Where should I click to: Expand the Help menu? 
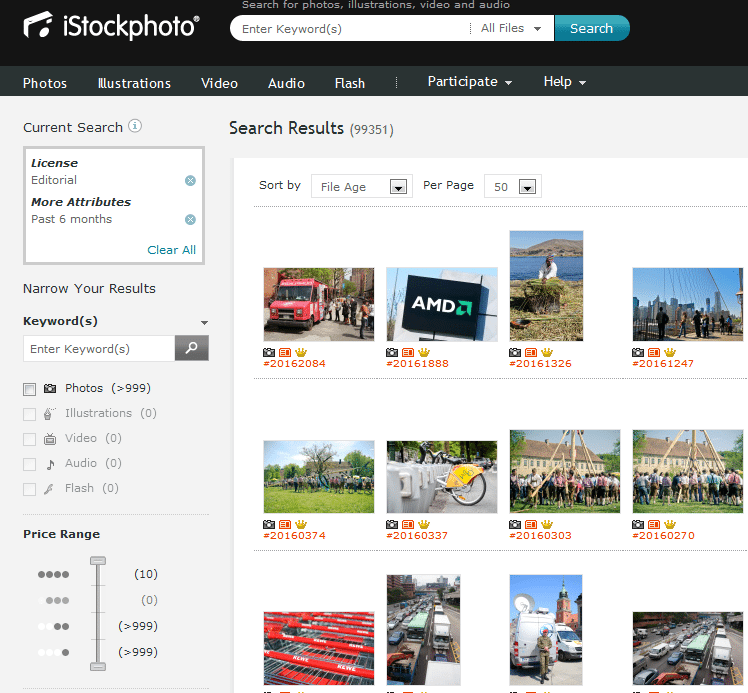[565, 82]
